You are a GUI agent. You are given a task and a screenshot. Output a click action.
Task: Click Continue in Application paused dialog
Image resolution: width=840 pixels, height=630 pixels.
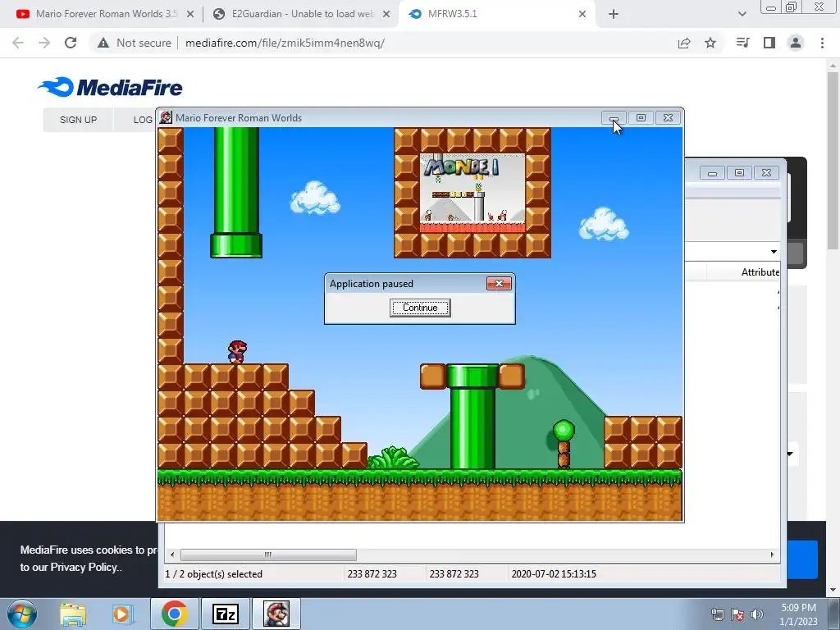click(420, 308)
